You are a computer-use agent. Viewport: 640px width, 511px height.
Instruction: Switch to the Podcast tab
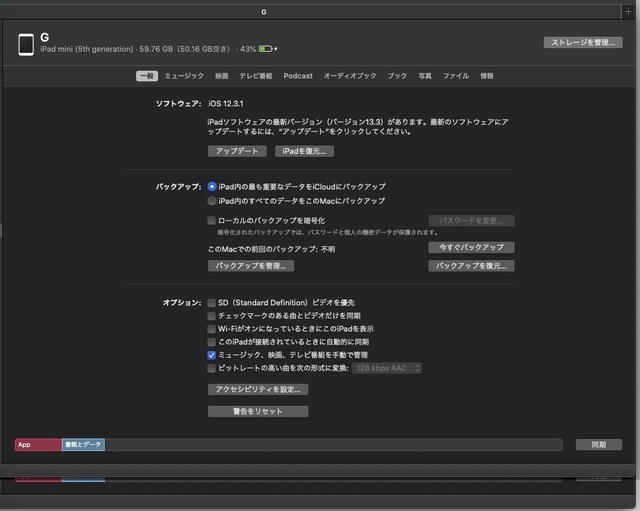[x=298, y=76]
